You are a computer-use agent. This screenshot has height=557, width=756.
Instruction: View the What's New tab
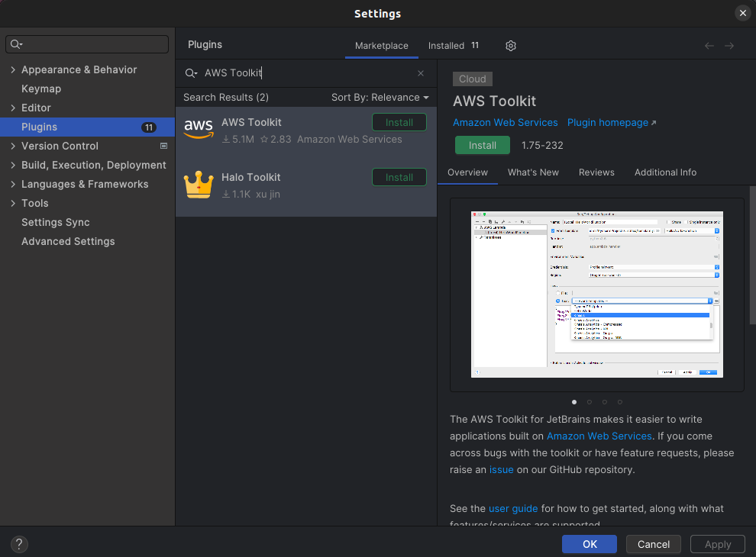pos(533,172)
